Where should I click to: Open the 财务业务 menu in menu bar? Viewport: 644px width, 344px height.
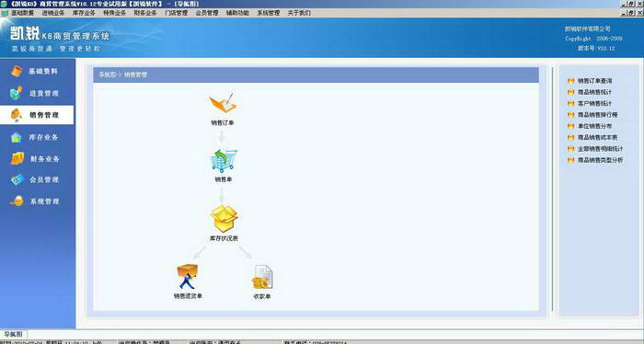pyautogui.click(x=145, y=13)
